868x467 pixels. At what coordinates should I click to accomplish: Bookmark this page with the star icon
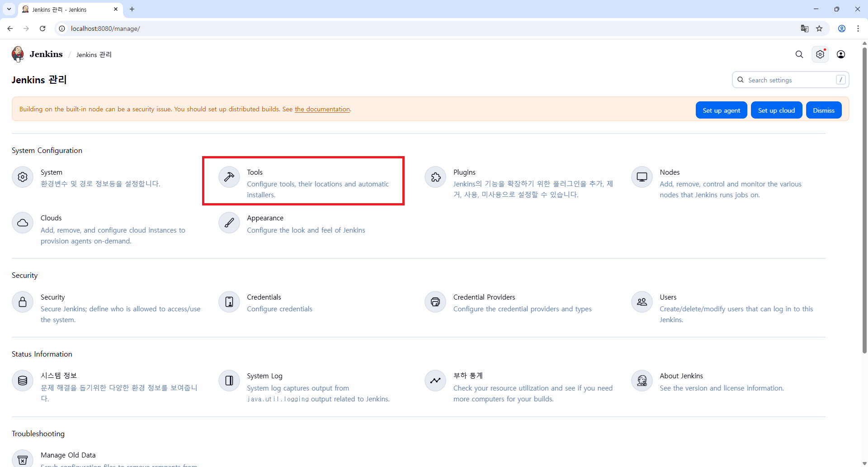point(819,29)
